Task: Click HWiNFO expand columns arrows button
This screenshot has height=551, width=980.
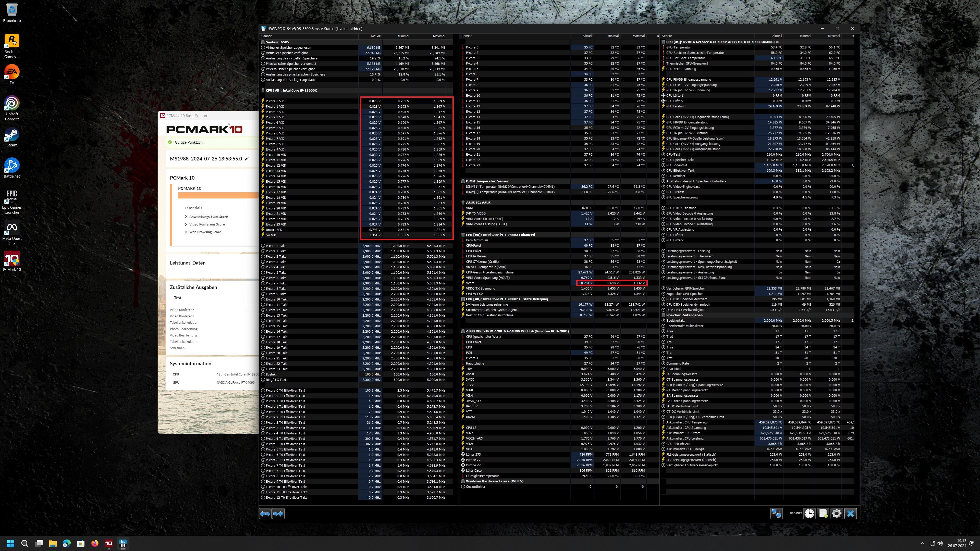Action: (265, 514)
